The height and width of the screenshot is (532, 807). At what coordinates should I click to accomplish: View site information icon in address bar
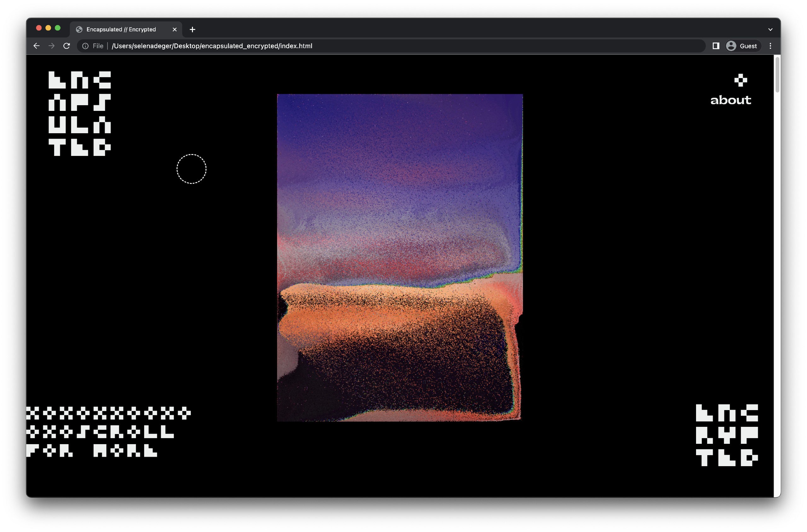click(x=85, y=46)
